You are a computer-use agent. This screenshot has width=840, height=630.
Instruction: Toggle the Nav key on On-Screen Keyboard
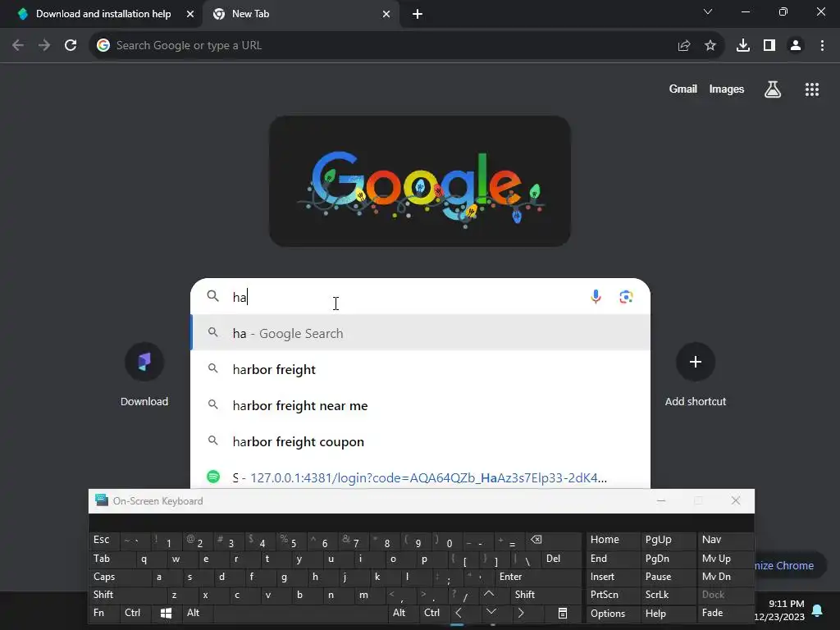725,540
